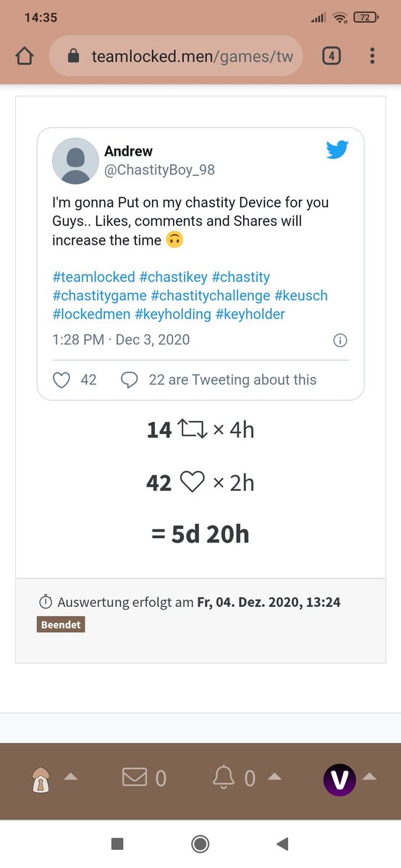Expand the arrow next to notifications count
This screenshot has width=401, height=868.
point(274,777)
